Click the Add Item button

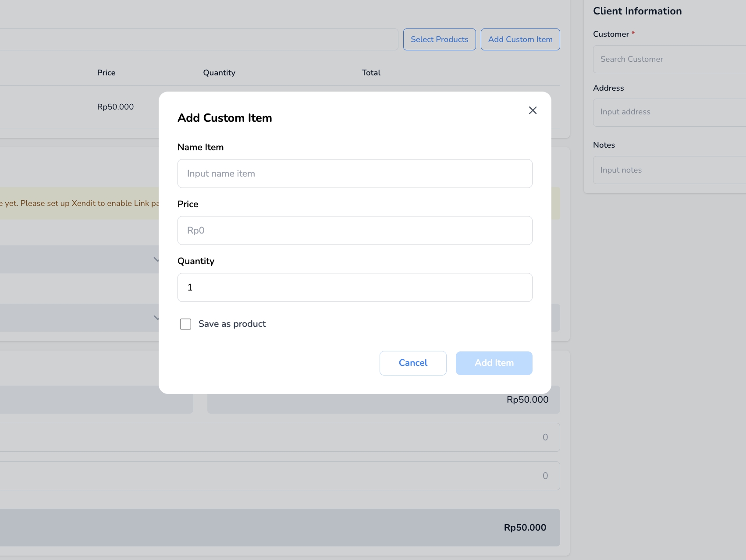(x=494, y=363)
